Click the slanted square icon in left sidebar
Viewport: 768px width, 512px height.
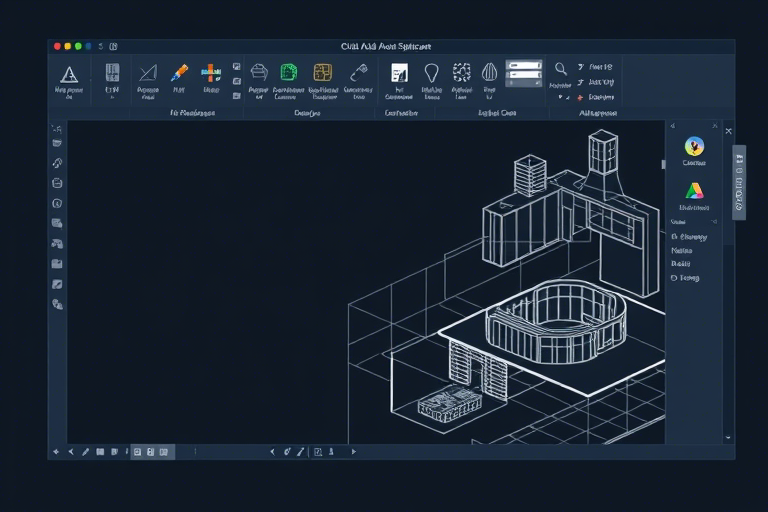[x=57, y=284]
